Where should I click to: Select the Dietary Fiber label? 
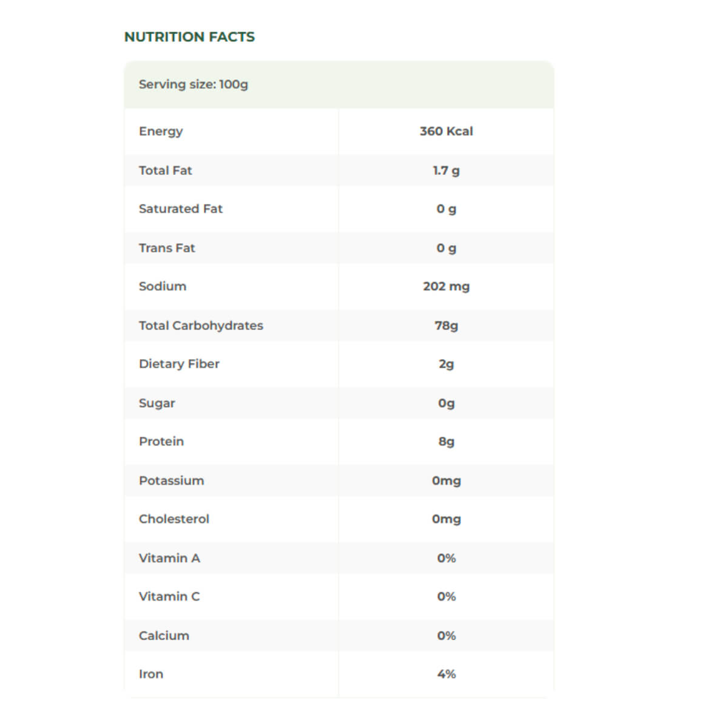click(179, 364)
